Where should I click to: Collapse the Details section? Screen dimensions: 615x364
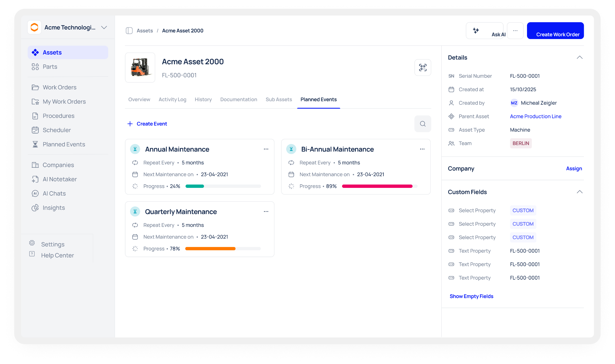point(579,57)
